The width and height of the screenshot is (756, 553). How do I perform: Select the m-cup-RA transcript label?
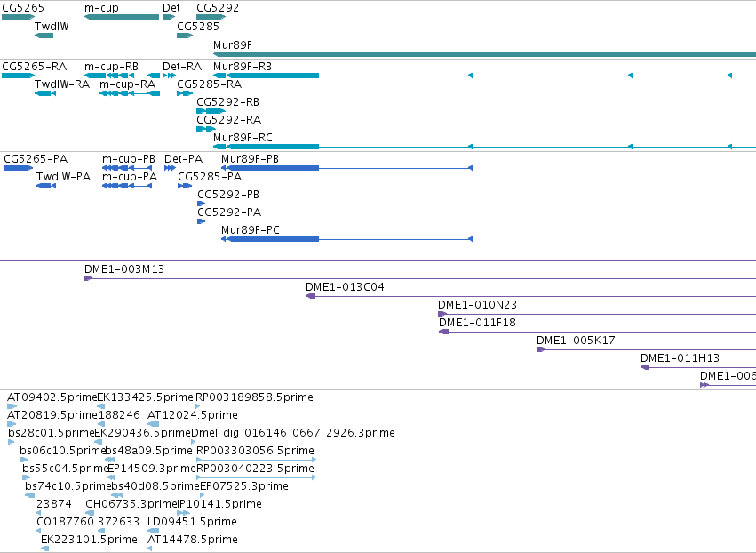(x=128, y=84)
